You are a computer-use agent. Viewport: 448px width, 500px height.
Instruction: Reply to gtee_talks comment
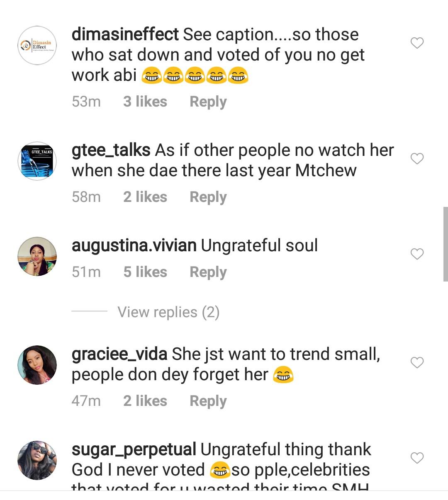pos(208,197)
